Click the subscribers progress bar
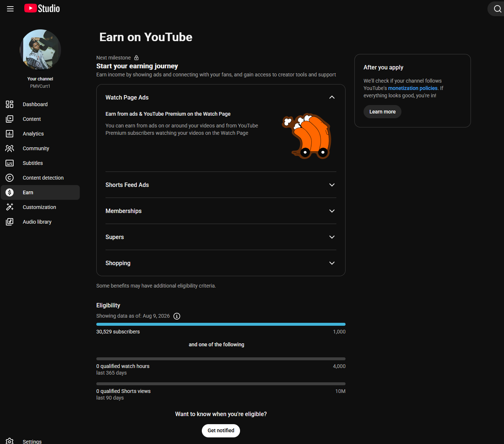 [221, 324]
